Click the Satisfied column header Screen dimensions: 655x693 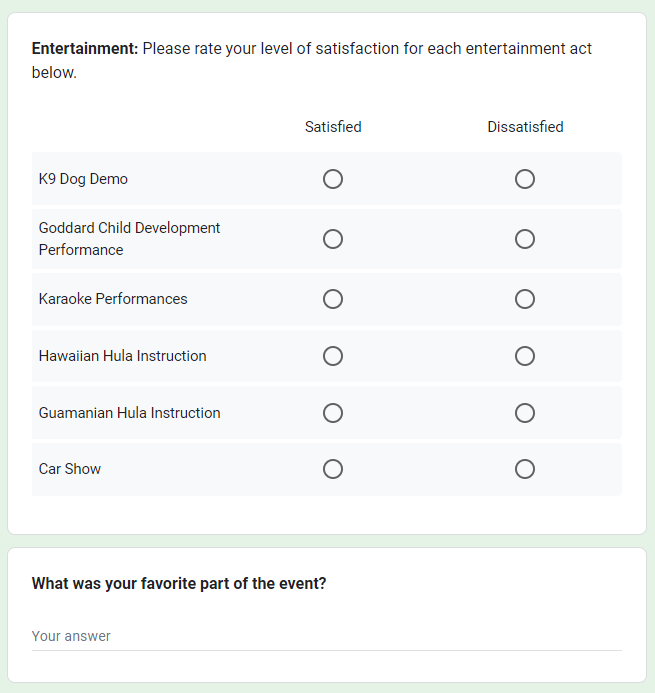pos(333,127)
